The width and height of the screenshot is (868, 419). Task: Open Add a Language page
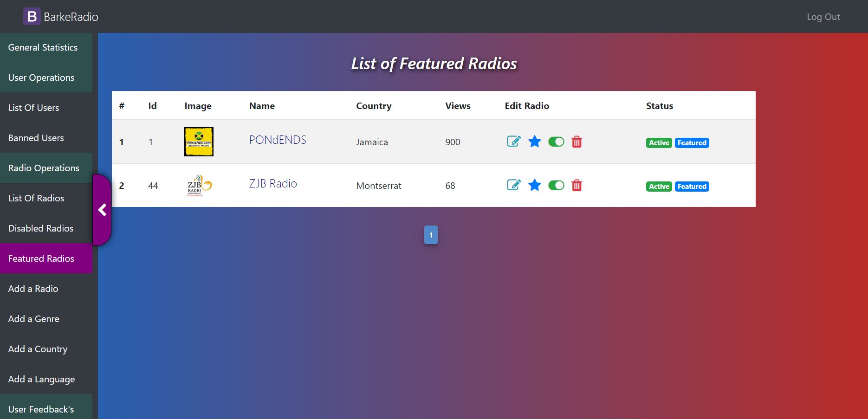click(x=46, y=379)
